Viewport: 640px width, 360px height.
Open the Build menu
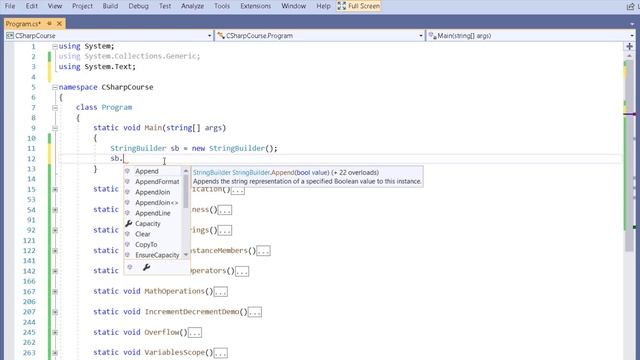tap(110, 6)
